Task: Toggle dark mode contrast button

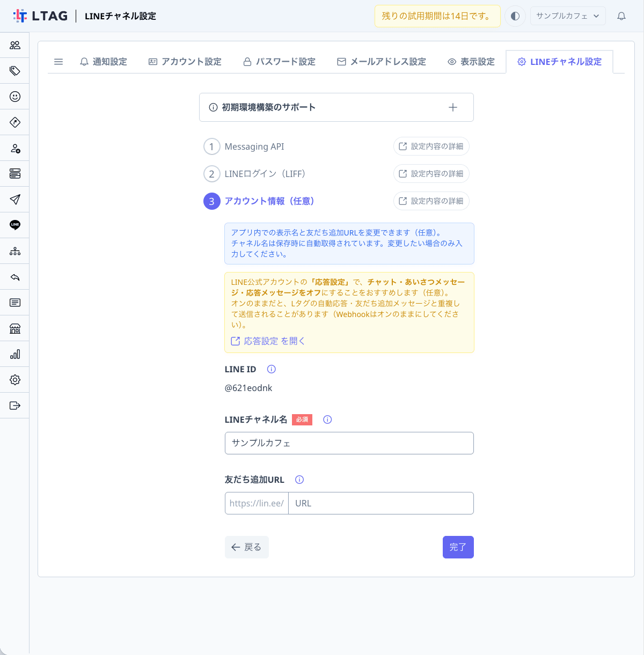Action: 515,16
